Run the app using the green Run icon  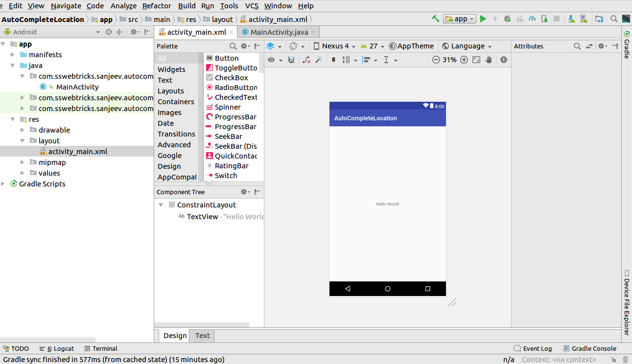[483, 19]
